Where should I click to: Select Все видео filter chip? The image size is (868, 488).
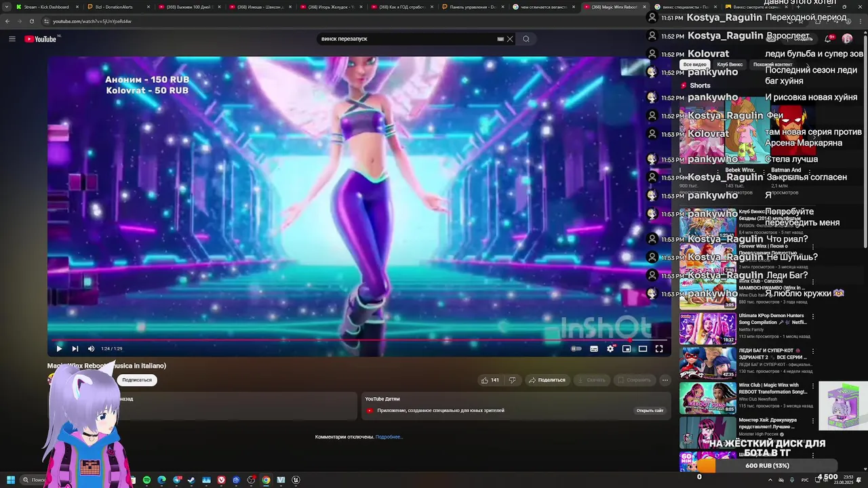coord(694,64)
